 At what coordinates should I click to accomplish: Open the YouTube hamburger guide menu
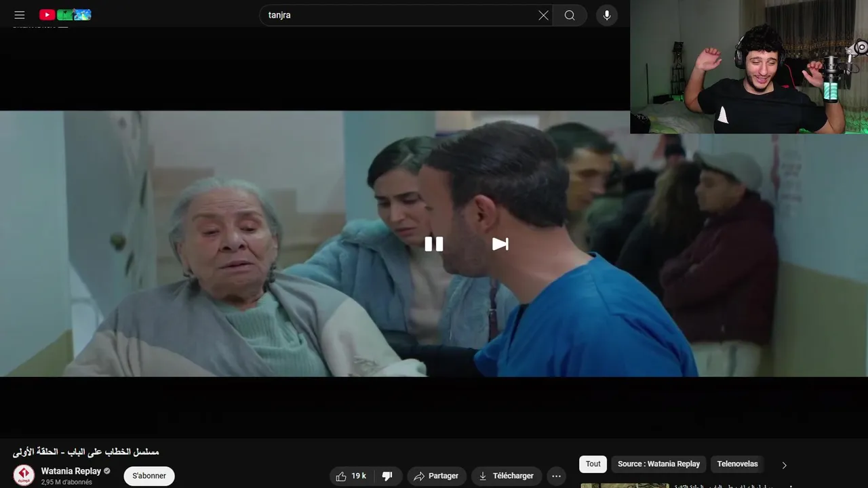coord(20,15)
